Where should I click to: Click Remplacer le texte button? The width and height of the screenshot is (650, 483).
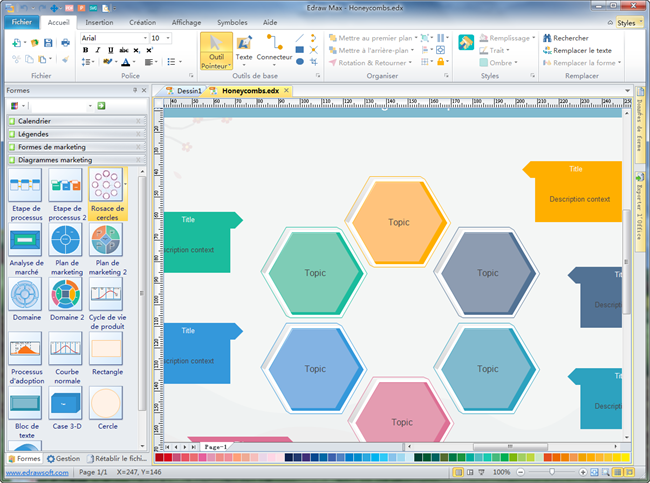click(577, 50)
